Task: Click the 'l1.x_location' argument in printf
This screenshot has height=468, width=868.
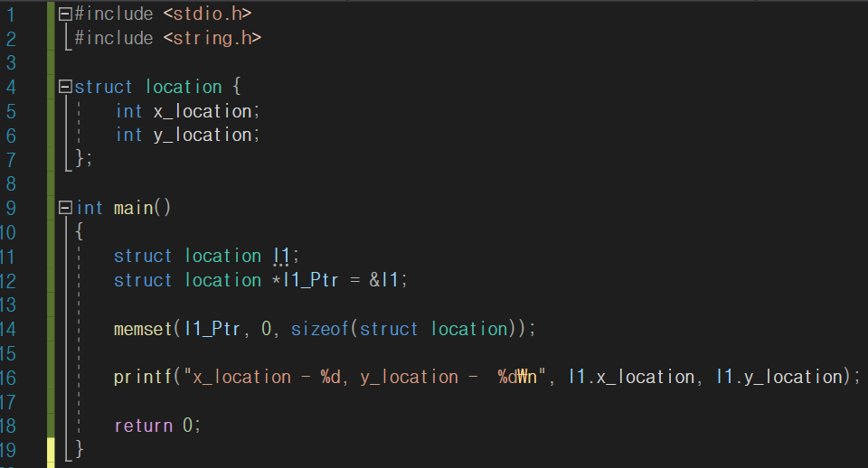Action: coord(632,378)
